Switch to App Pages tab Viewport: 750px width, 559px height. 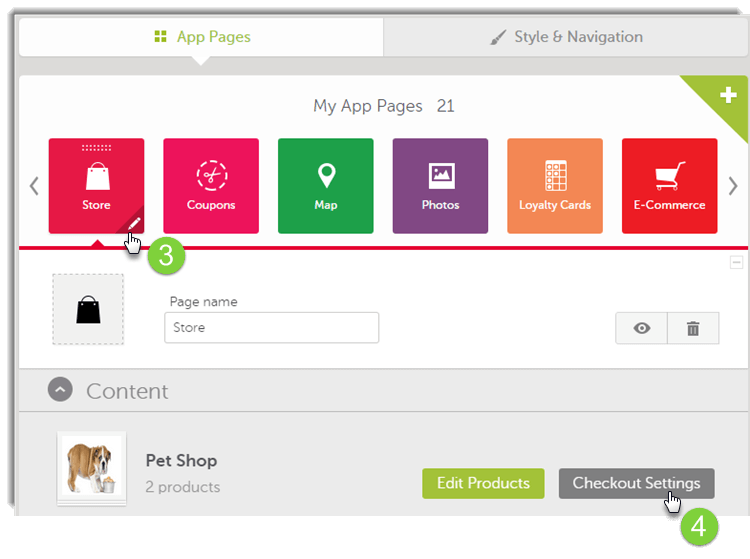click(x=202, y=37)
